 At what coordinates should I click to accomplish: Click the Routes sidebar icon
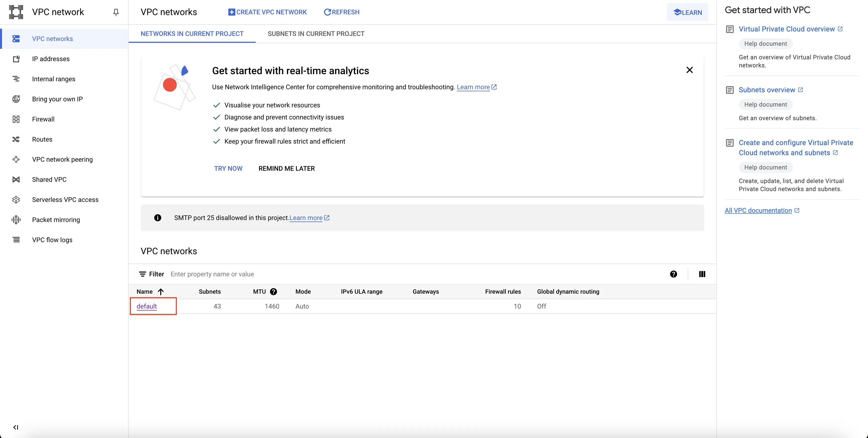pos(16,139)
